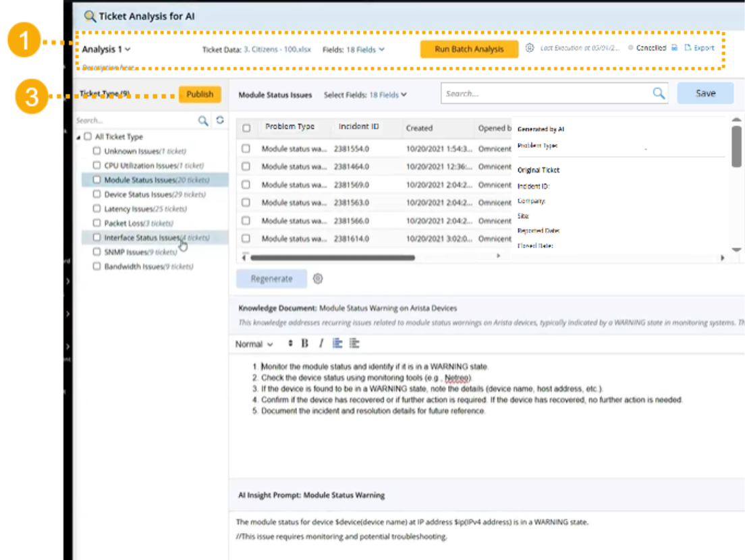Open the 3. Citizens - 100.xlsx link

(277, 49)
